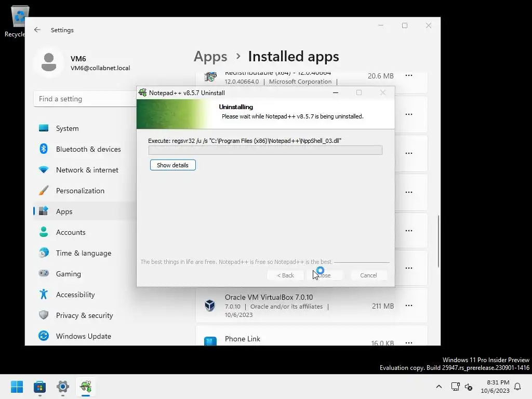Viewport: 532px width, 399px height.
Task: Click the Find a setting search box
Action: tap(85, 99)
